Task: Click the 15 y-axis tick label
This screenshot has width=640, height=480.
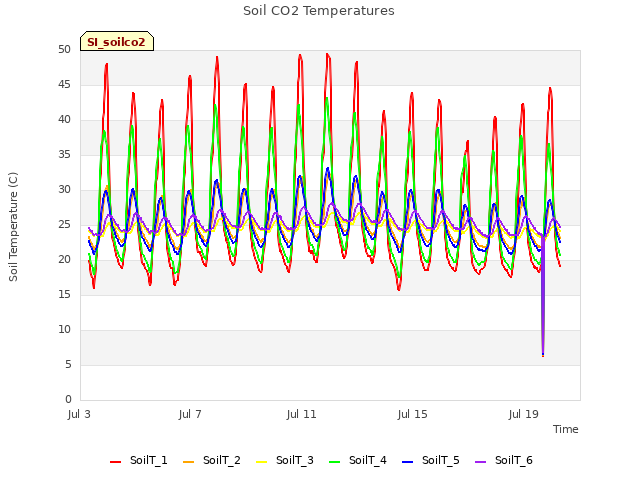Action: [64, 295]
